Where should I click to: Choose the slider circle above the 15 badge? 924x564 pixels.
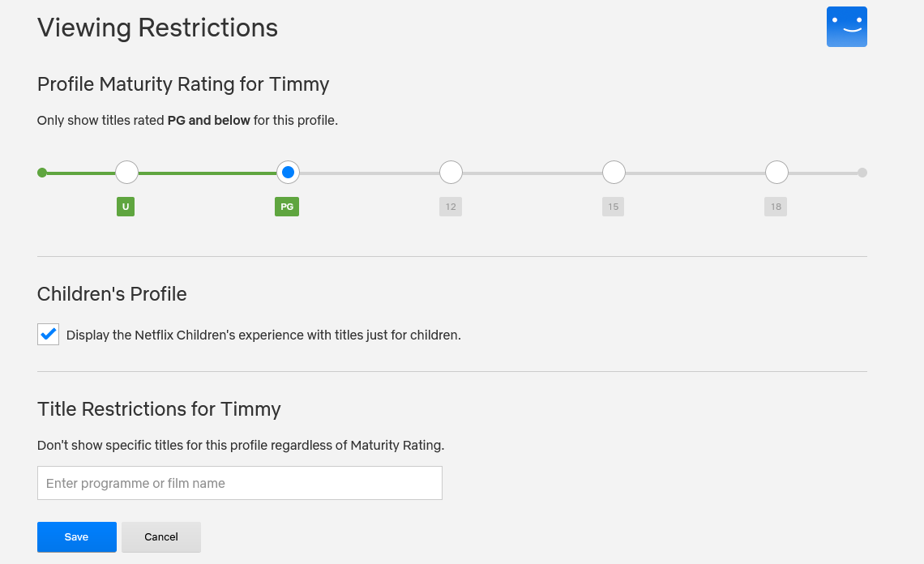click(614, 172)
